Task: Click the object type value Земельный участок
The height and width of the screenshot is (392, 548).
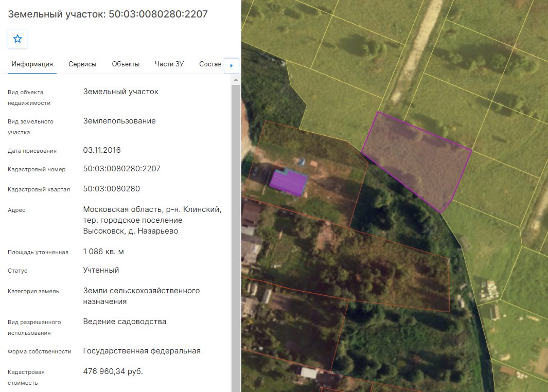Action: coord(120,92)
